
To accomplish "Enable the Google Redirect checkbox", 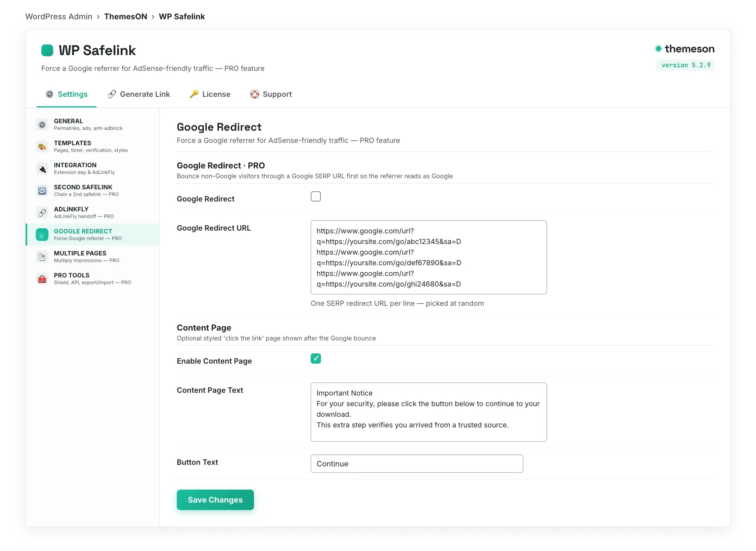I will point(316,196).
